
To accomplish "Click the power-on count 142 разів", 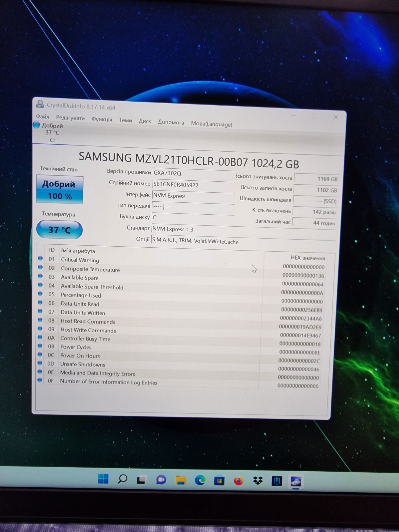I will [x=315, y=212].
